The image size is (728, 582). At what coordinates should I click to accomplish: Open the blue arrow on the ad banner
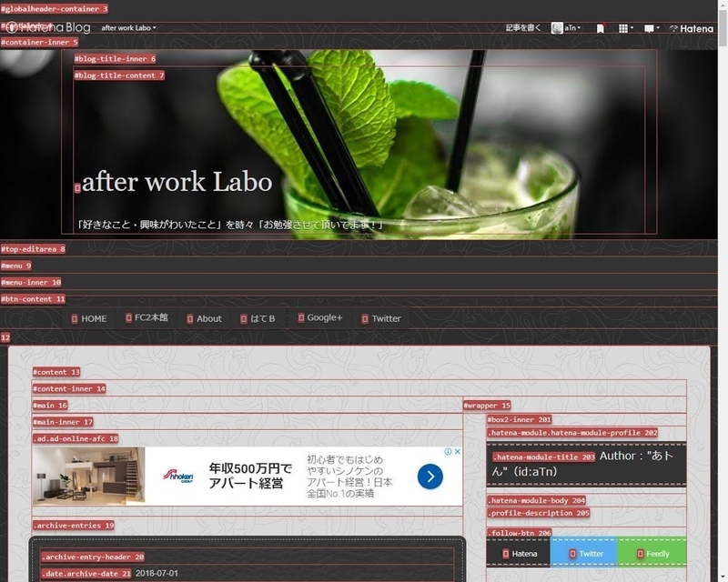[x=430, y=476]
